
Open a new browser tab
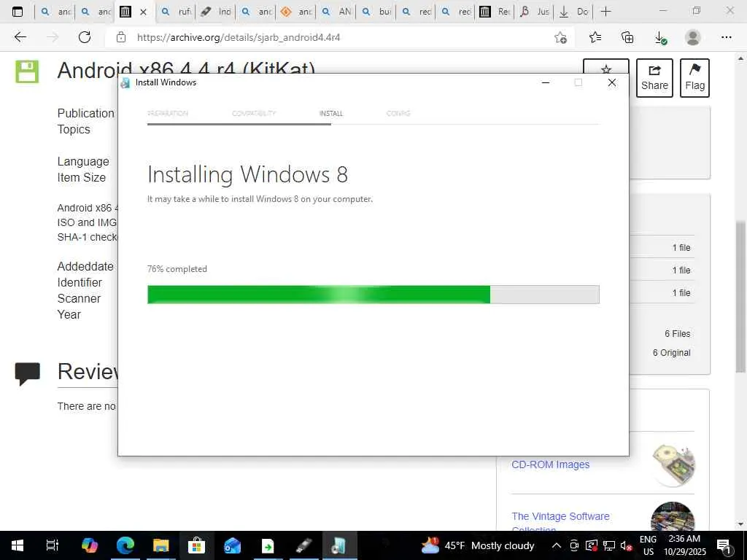click(605, 12)
